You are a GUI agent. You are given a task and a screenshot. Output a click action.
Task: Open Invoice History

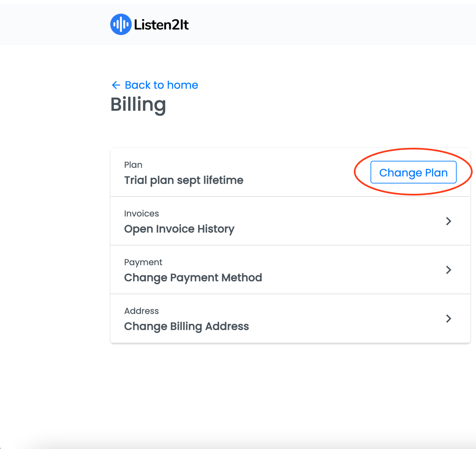[x=179, y=229]
